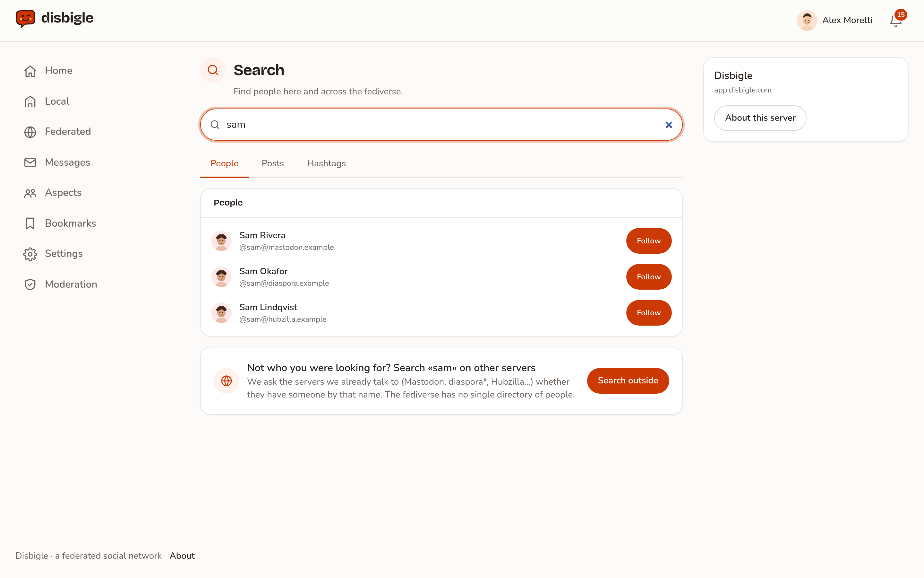Click the magnifier icon inside the search field
Viewport: 924px width, 578px height.
[215, 125]
